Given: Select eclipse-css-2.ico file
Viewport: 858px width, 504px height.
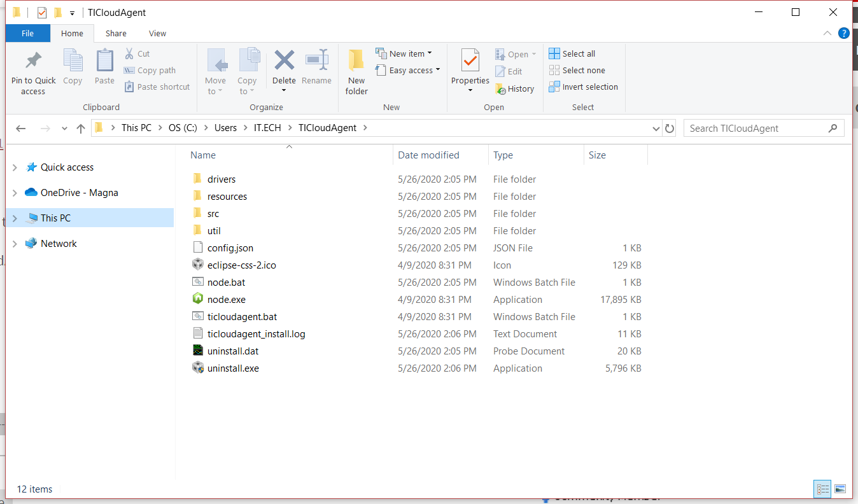Looking at the screenshot, I should [x=242, y=265].
